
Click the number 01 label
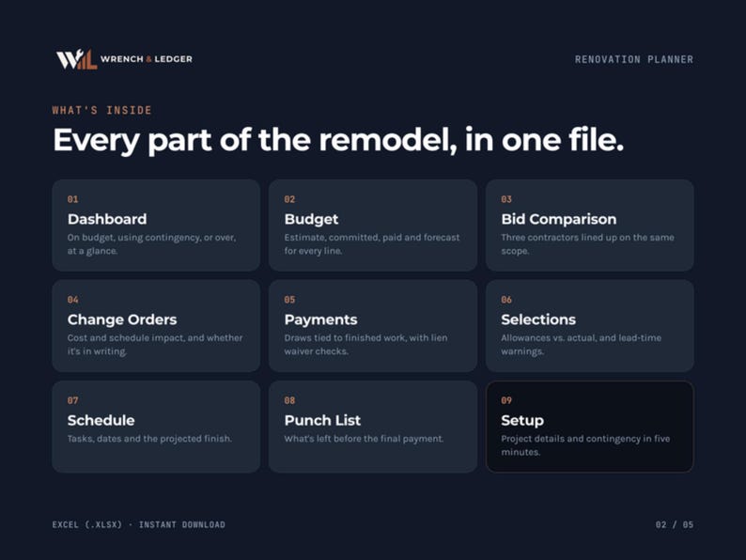click(72, 199)
